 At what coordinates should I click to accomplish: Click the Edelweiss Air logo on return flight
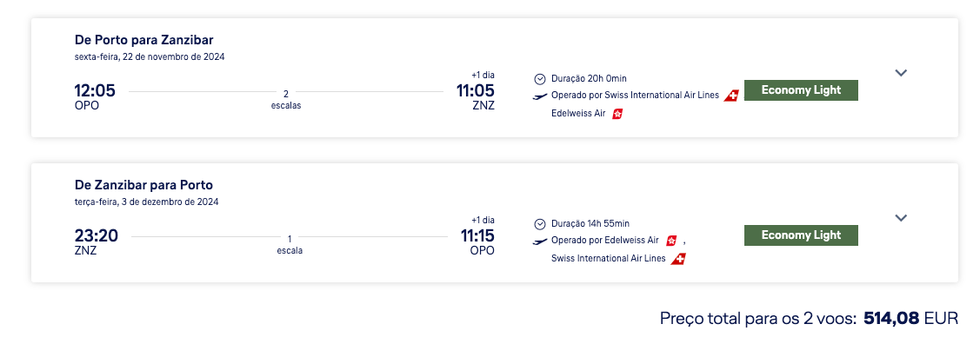coord(671,241)
